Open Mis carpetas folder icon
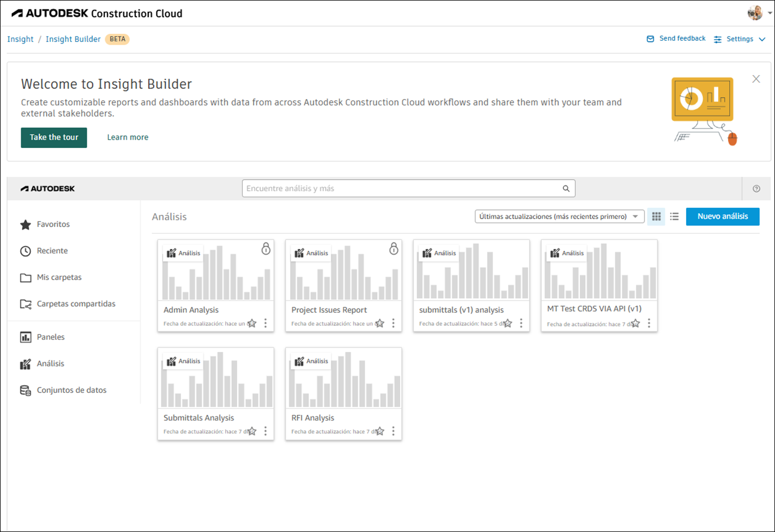This screenshot has height=532, width=775. tap(25, 277)
